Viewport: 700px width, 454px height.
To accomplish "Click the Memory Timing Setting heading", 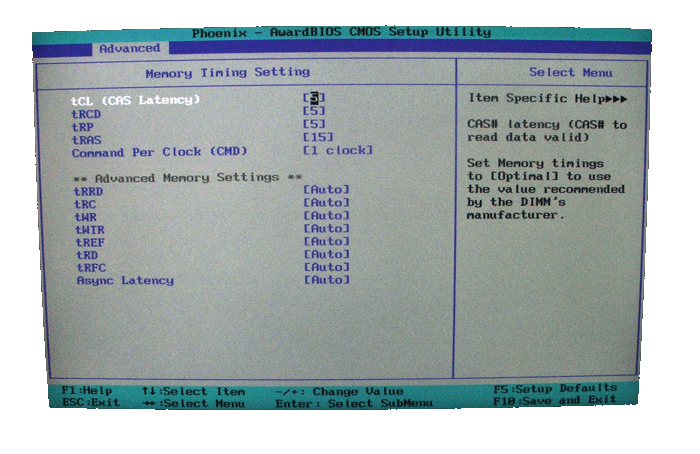I will point(228,73).
